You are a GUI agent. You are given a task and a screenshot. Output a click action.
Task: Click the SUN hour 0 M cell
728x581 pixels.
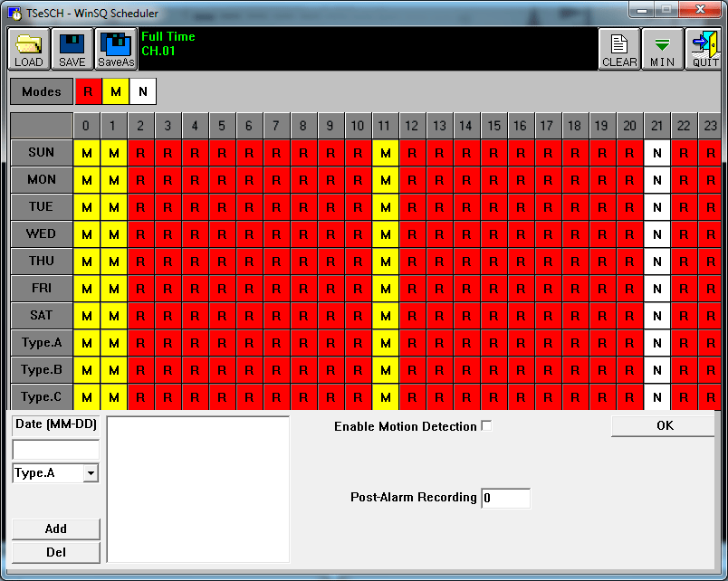click(86, 153)
